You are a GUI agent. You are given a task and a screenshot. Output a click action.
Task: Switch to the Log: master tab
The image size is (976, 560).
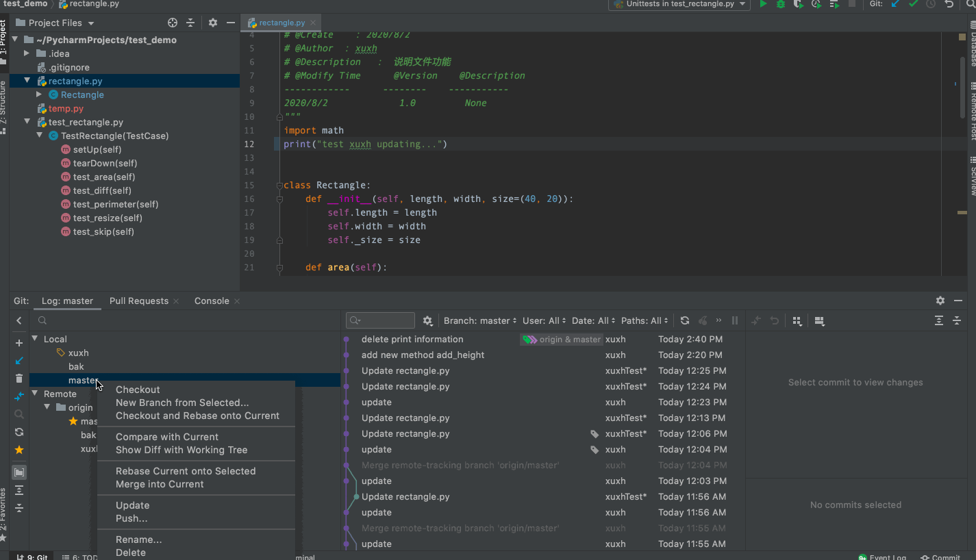[67, 301]
